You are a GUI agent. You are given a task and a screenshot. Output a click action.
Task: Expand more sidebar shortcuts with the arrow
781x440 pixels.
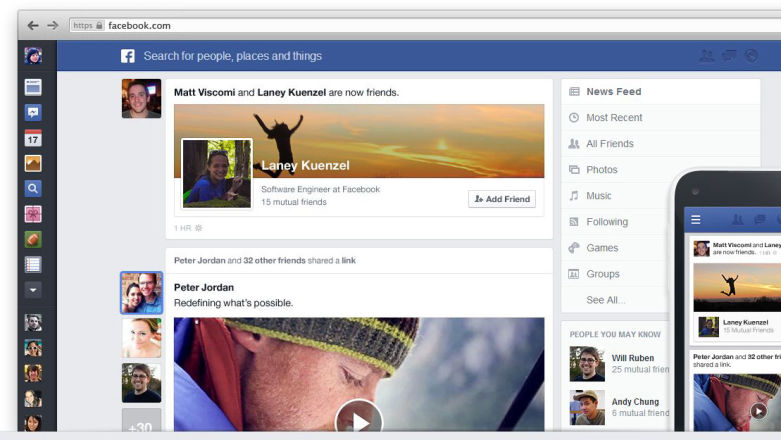pyautogui.click(x=33, y=290)
